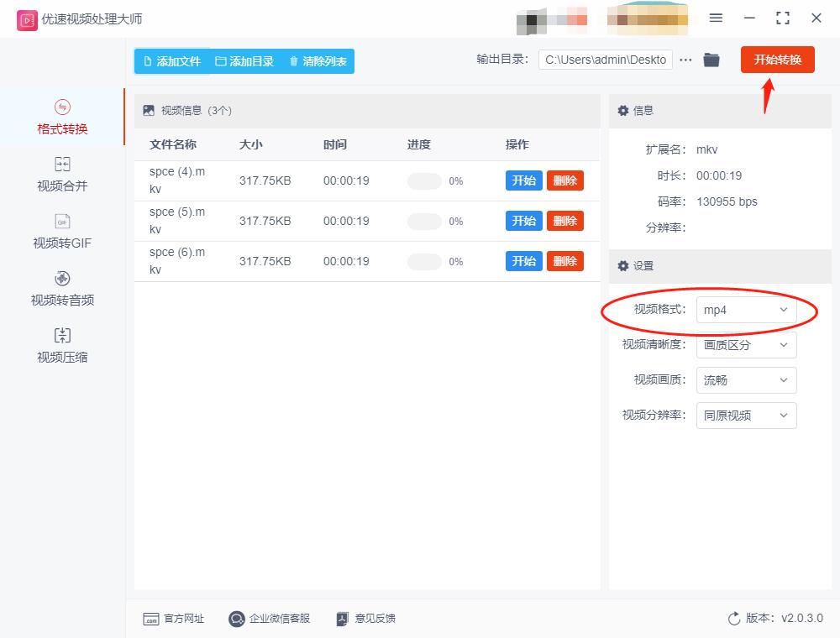The width and height of the screenshot is (840, 638).
Task: Delete spce (4).mkv from list
Action: (x=565, y=180)
